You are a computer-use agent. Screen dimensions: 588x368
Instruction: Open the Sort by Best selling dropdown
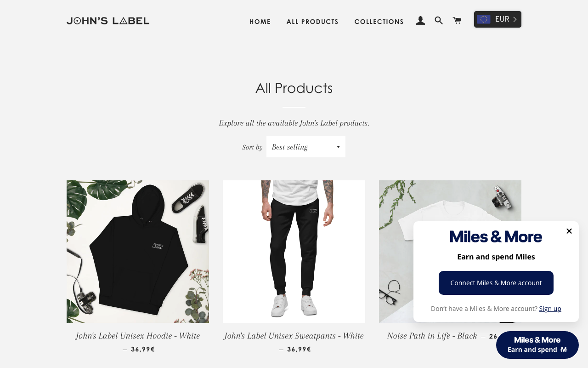[x=306, y=147]
